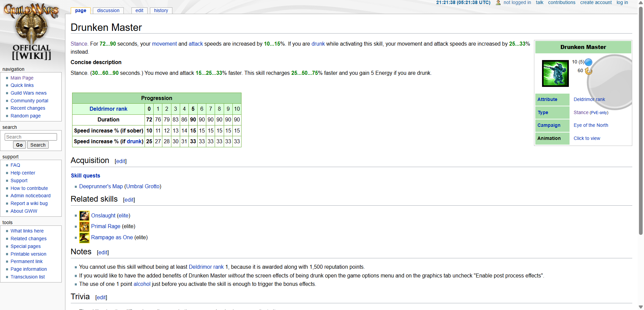Screen dimensions: 644x310
Task: Click the alcohol link in Notes
Action: [142, 284]
